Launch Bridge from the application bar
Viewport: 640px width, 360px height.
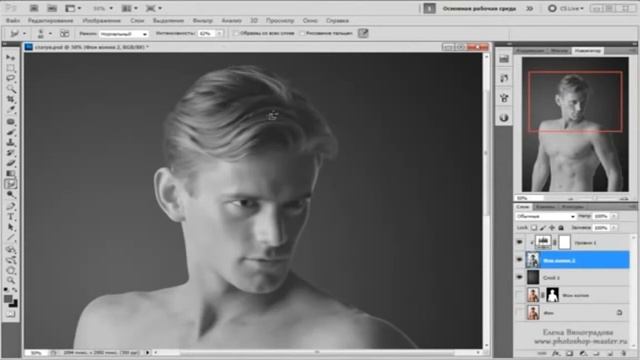[x=34, y=8]
